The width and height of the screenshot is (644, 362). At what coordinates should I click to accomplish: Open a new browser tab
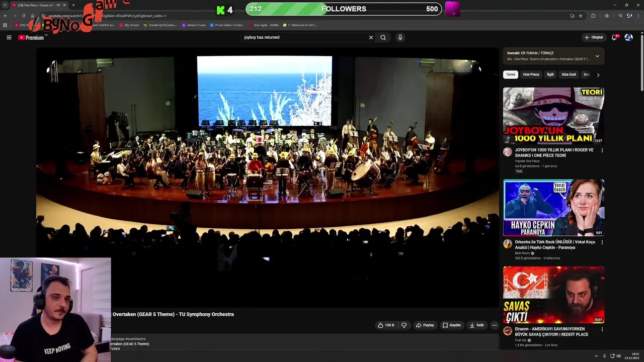pyautogui.click(x=73, y=5)
